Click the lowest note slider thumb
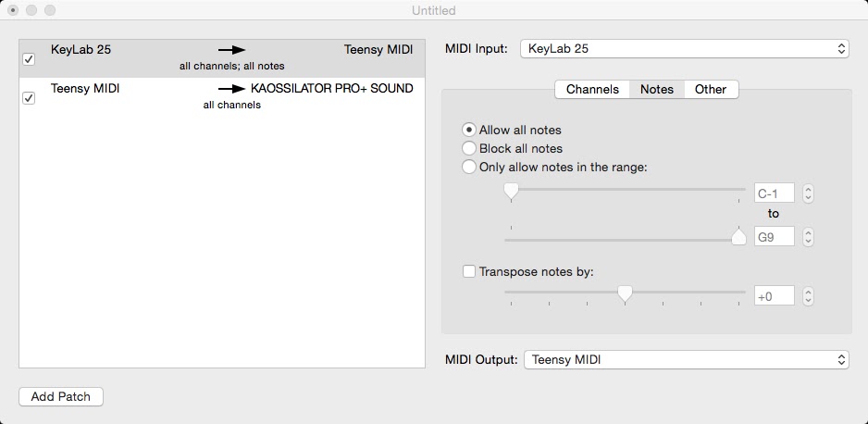 (x=511, y=192)
